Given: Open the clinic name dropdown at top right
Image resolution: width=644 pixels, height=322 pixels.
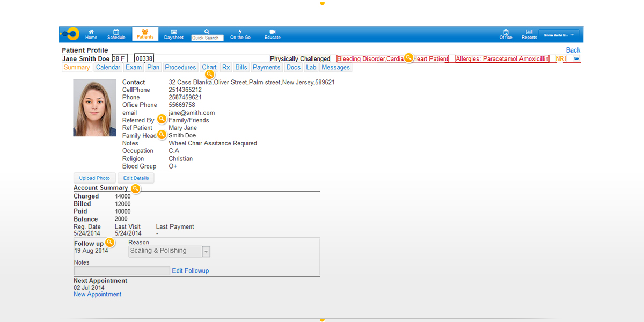Looking at the screenshot, I should pos(559,35).
